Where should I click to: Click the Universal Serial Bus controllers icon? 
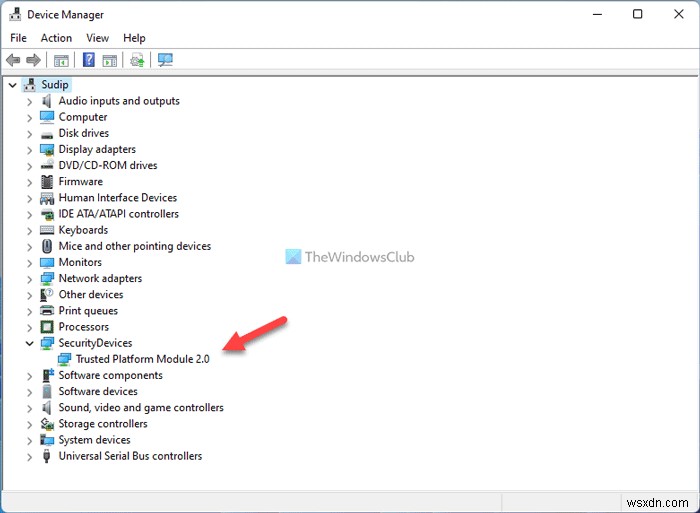tap(46, 456)
